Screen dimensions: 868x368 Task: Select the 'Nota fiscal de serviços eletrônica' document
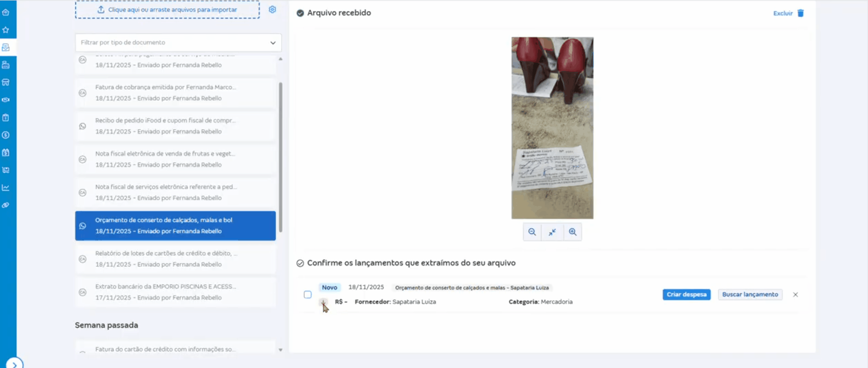pyautogui.click(x=175, y=193)
